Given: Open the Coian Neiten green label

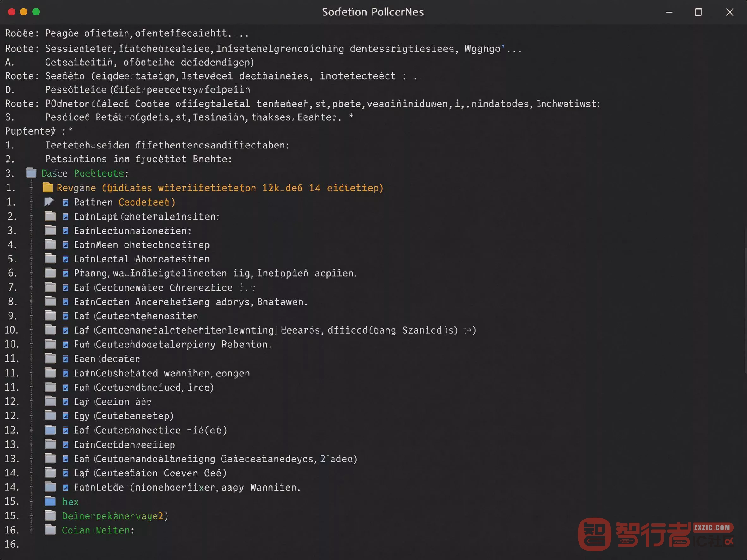Looking at the screenshot, I should [98, 530].
